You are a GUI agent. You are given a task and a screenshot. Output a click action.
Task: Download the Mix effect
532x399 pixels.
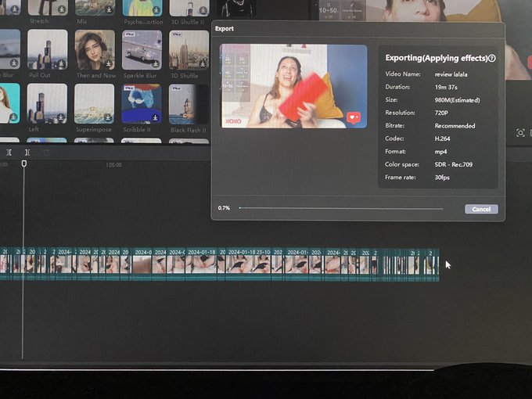pyautogui.click(x=109, y=10)
